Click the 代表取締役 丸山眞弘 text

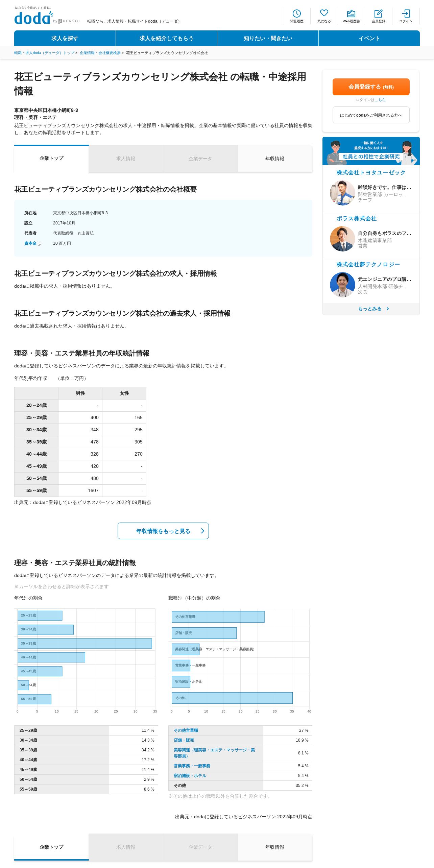point(73,233)
